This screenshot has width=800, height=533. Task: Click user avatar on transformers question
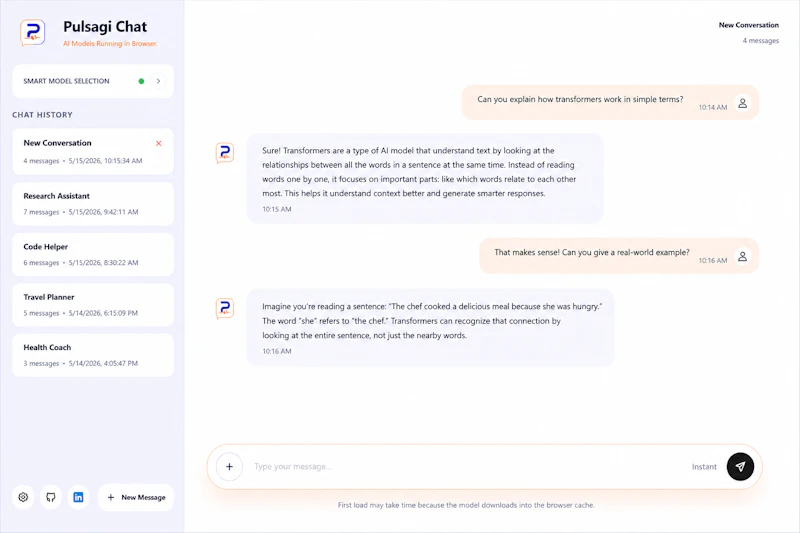(x=742, y=103)
